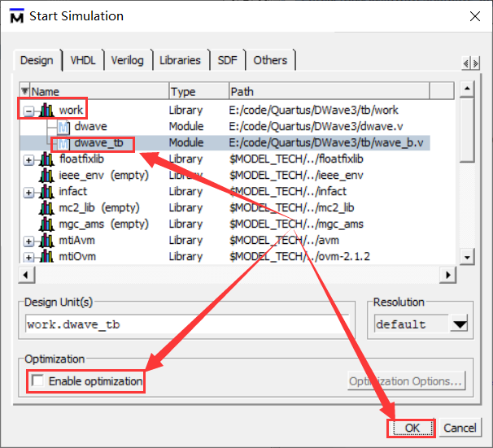Click path $MODEL_TECH/../floatfixlib
The width and height of the screenshot is (493, 448).
[296, 159]
